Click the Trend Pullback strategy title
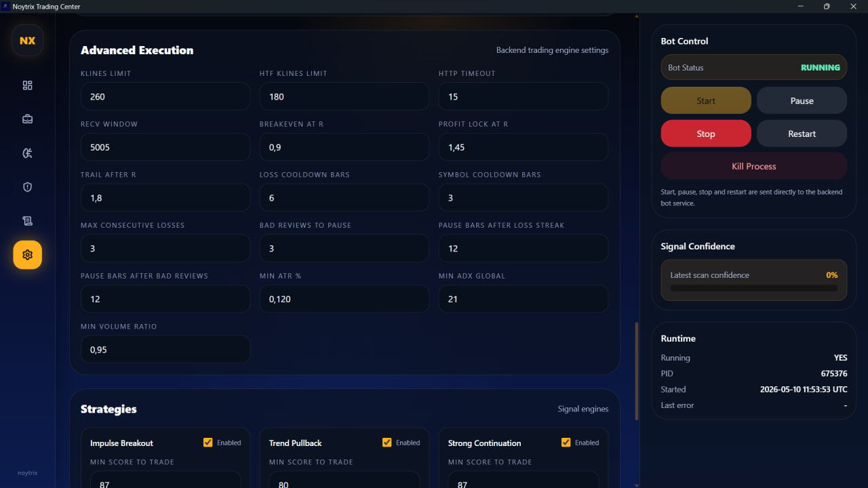This screenshot has width=868, height=488. pos(295,443)
